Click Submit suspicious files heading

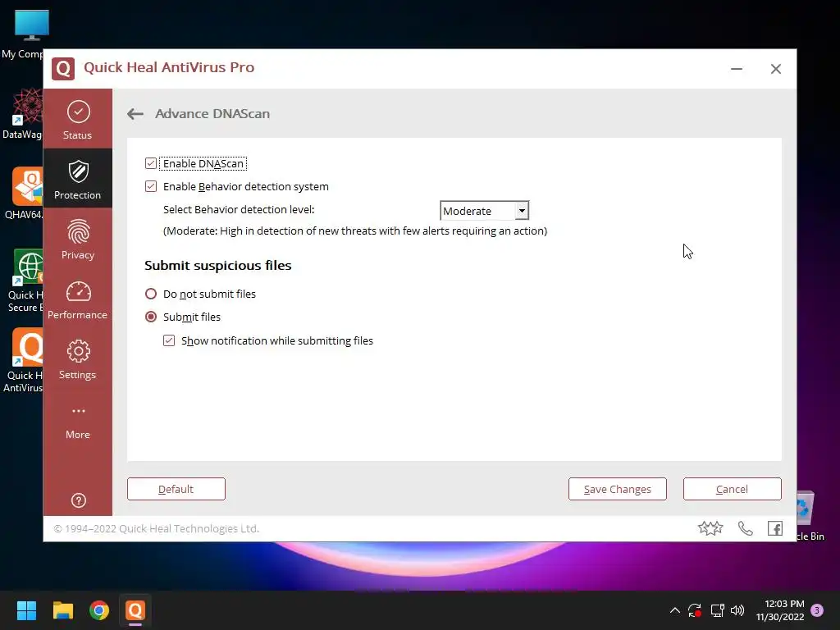click(218, 266)
